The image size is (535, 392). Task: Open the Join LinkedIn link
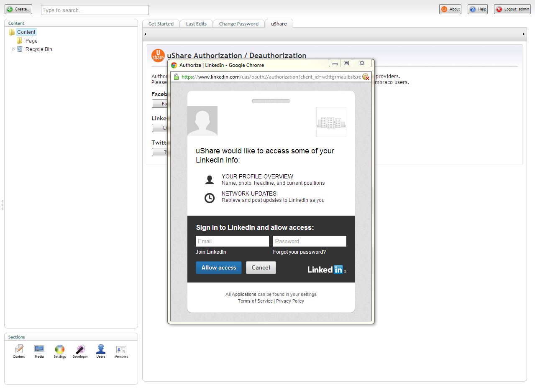pyautogui.click(x=211, y=252)
